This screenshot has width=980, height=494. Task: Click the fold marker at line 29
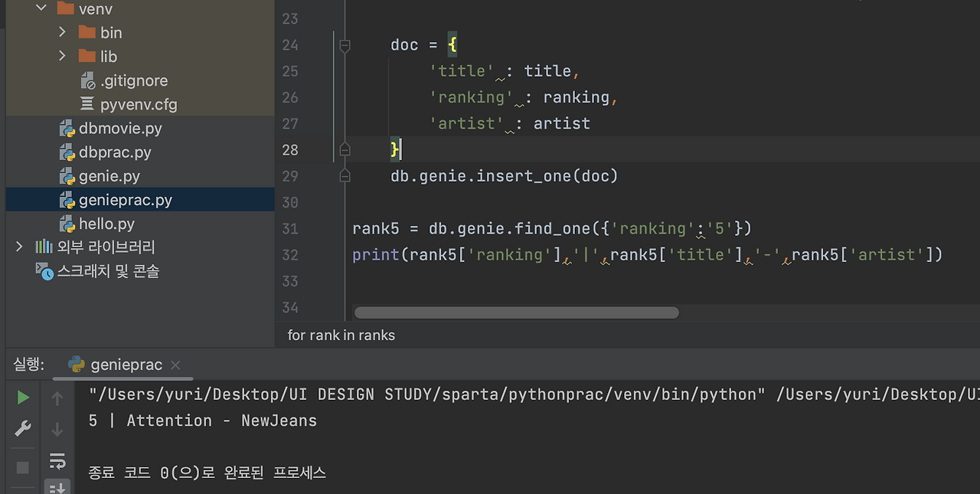345,175
